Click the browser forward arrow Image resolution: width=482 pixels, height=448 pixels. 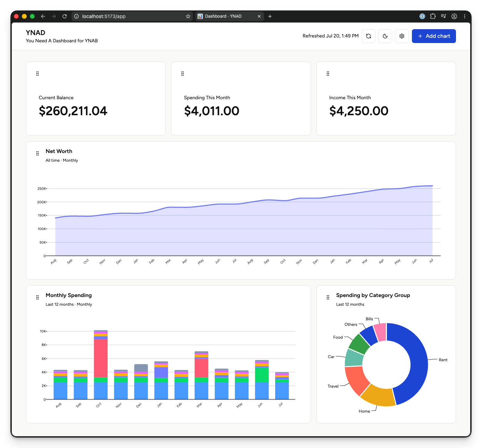click(53, 16)
